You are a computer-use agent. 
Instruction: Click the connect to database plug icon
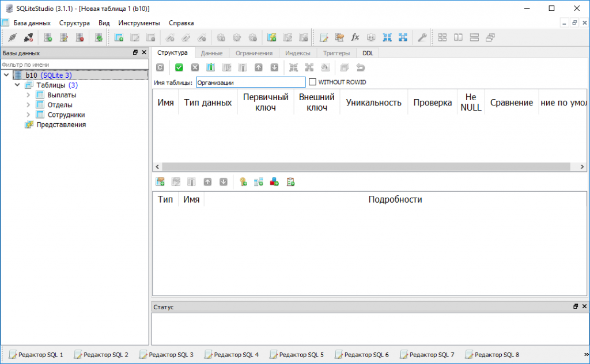(x=13, y=37)
